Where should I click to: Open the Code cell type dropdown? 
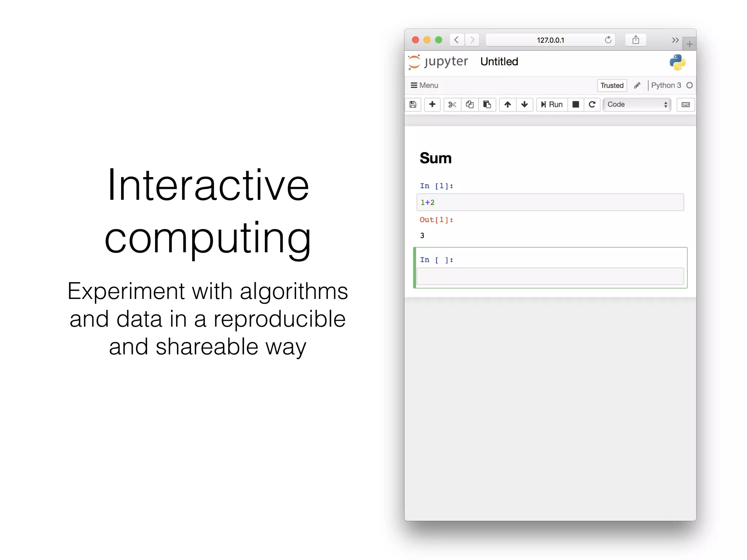coord(637,105)
